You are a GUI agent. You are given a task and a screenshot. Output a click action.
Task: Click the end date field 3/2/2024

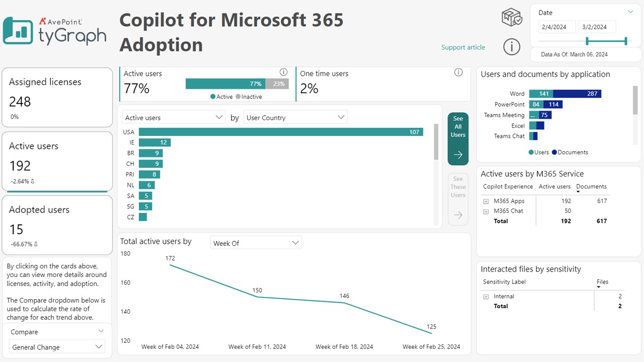597,27
